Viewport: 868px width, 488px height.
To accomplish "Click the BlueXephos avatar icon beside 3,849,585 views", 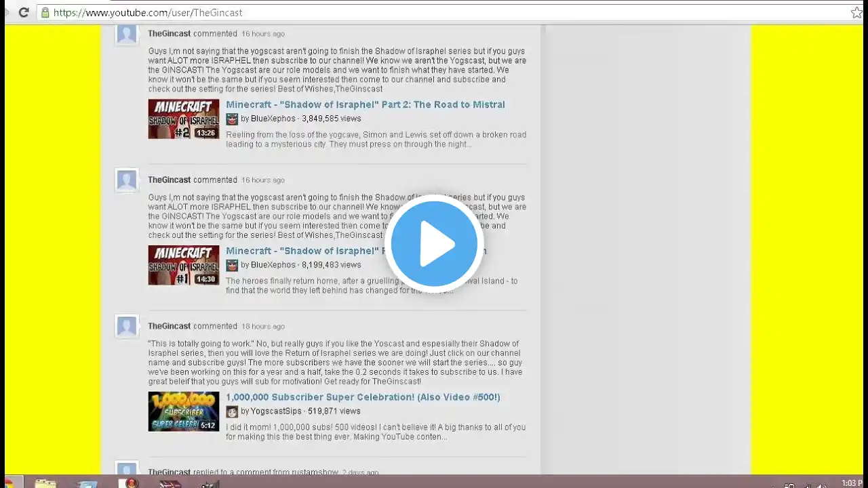I will pyautogui.click(x=232, y=119).
